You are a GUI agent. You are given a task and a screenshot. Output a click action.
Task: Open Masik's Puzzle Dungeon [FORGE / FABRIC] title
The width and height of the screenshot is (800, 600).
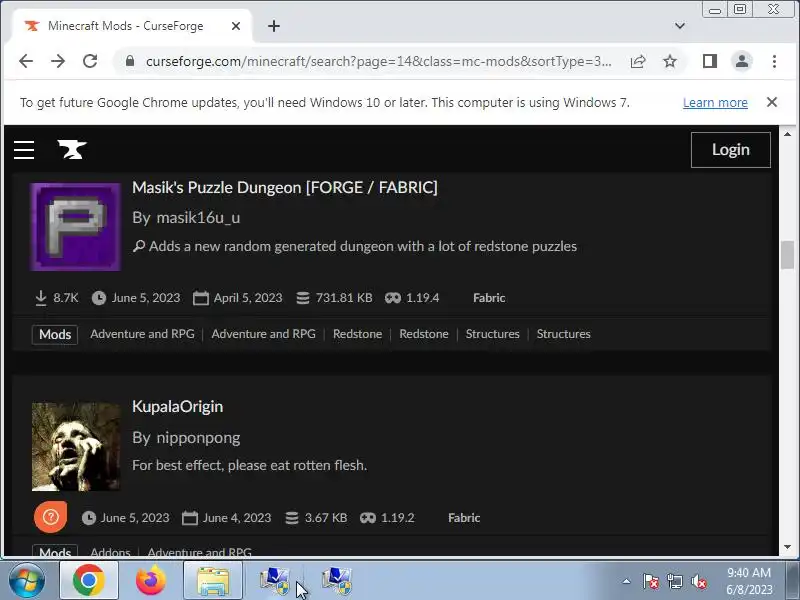pos(285,188)
